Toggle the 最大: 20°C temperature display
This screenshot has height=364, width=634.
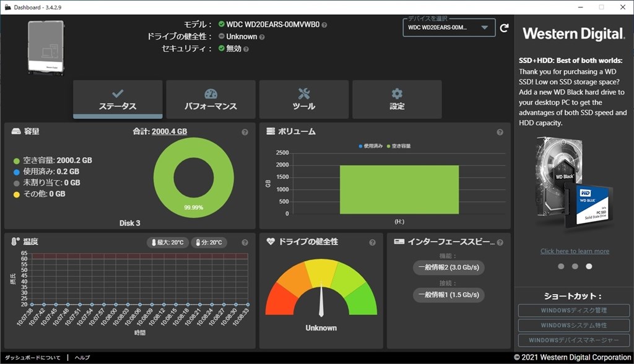[167, 242]
